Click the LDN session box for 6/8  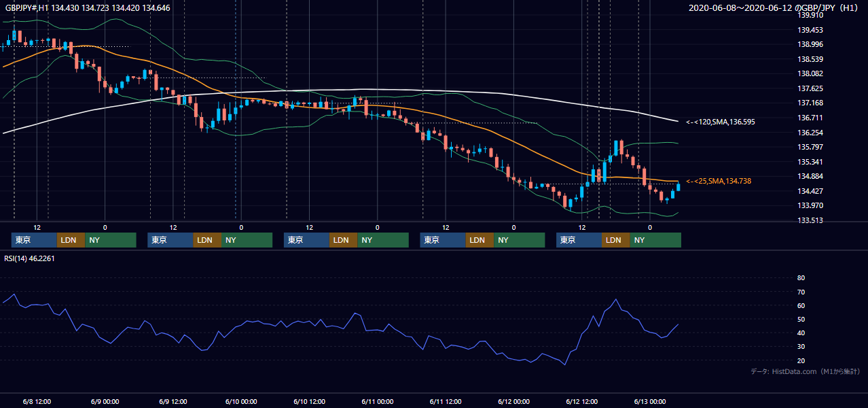click(71, 240)
